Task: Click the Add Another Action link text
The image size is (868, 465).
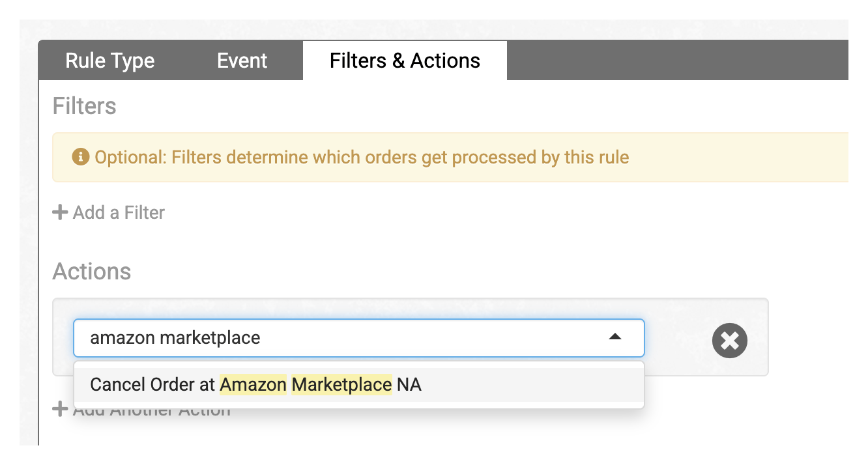Action: coord(152,412)
